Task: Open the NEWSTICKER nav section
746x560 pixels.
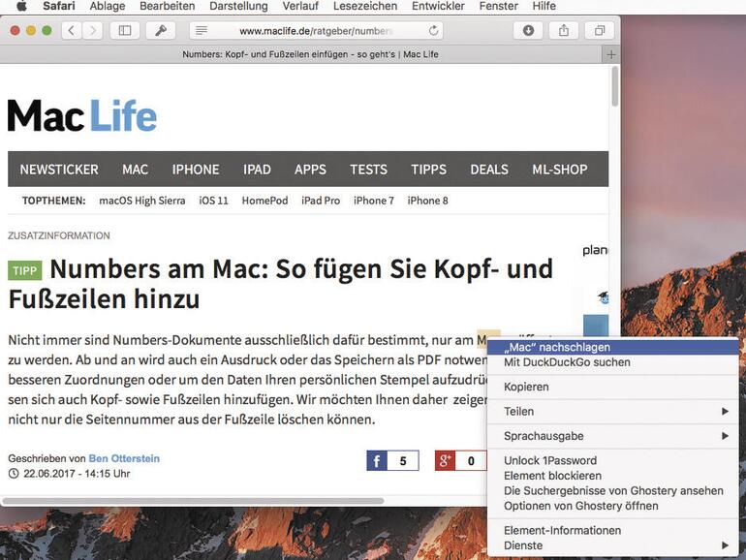Action: tap(59, 170)
